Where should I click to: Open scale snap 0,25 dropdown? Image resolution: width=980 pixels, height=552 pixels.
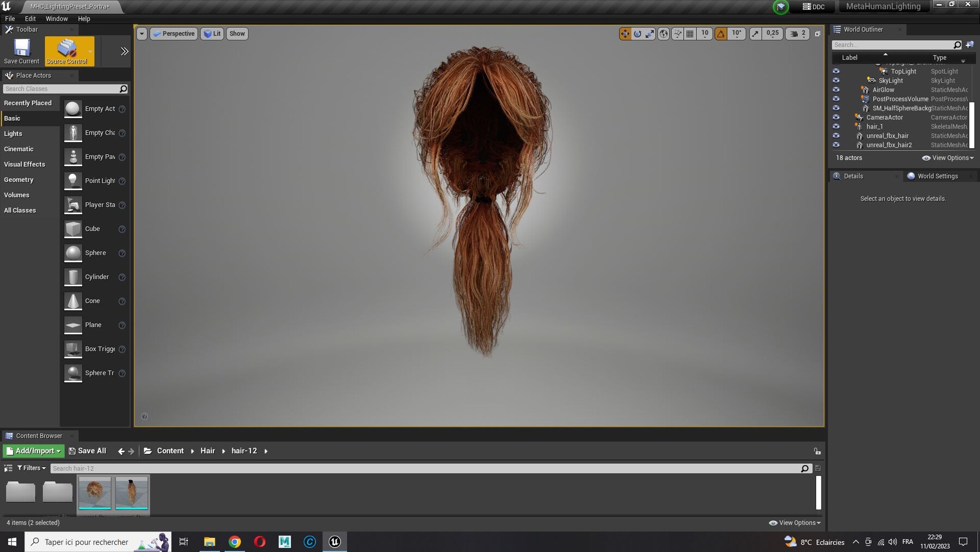coord(773,34)
